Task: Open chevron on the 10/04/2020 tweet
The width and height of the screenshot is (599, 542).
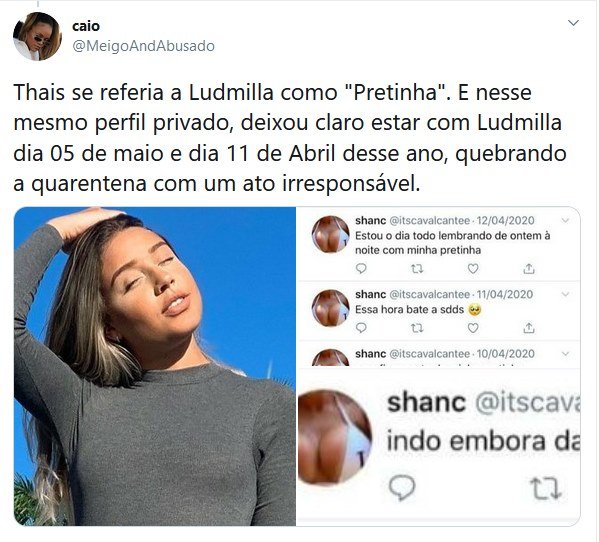Action: (x=565, y=353)
